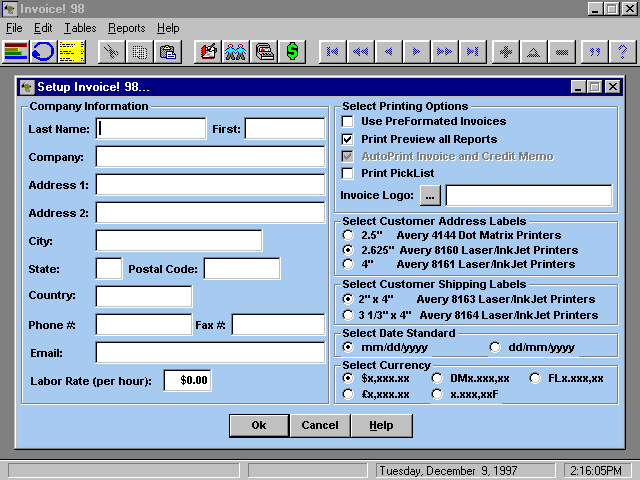640x480 pixels.
Task: Click the yellow notepad toolbar icon
Action: [x=71, y=51]
